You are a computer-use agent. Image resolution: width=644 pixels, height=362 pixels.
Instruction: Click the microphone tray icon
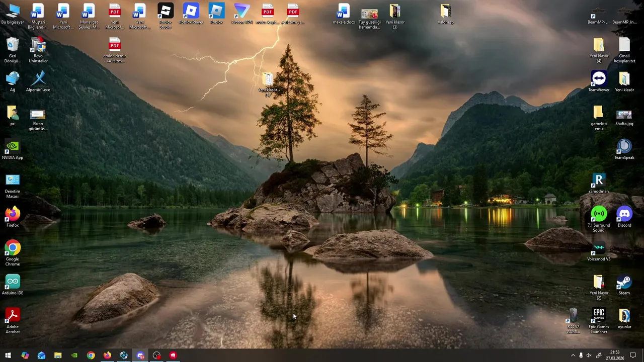coord(581,355)
